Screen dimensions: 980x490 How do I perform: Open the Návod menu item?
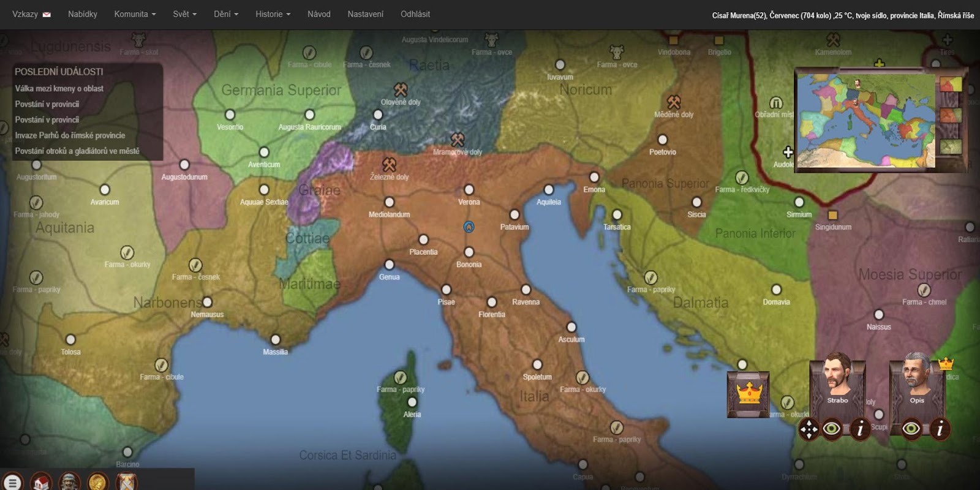(x=319, y=14)
